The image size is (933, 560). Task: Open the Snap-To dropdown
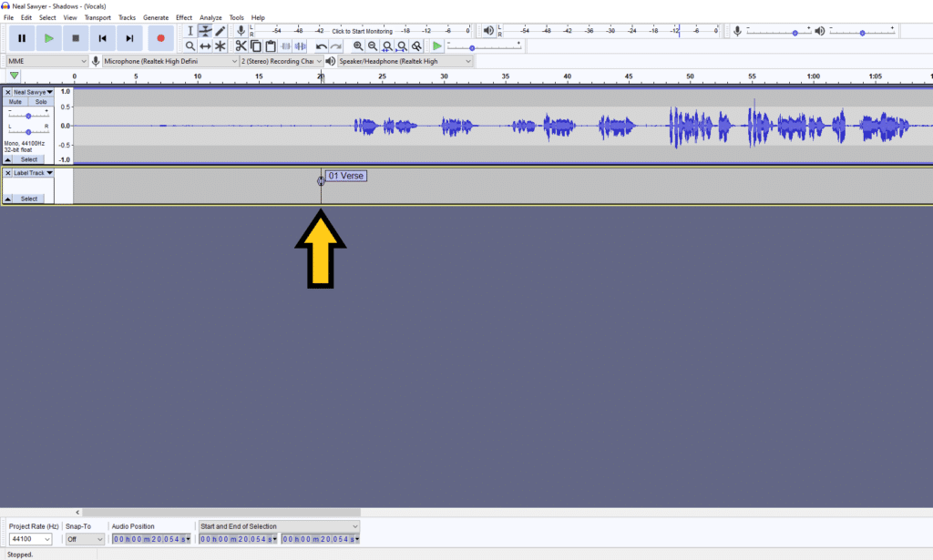(x=84, y=538)
